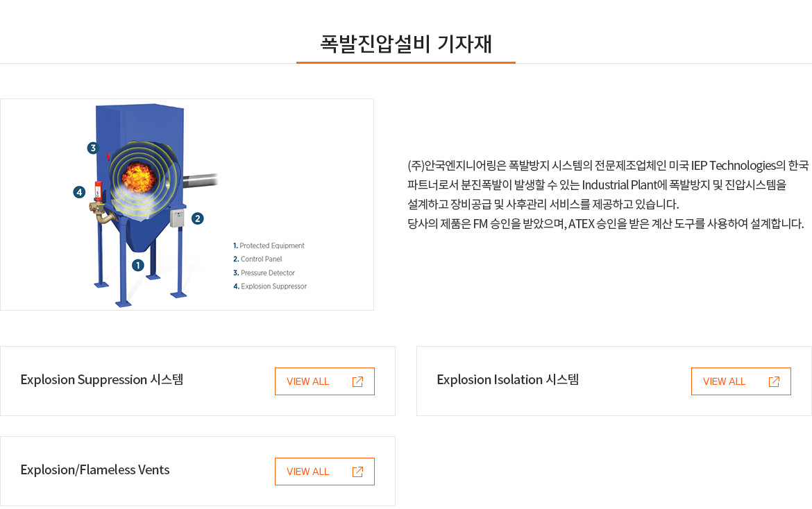
Task: Click the red explosion suppressor device
Action: 98,191
